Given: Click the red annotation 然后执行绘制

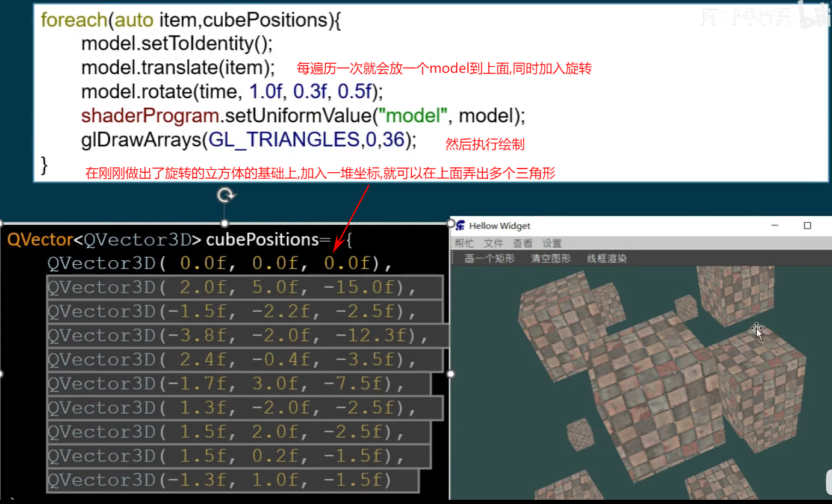Looking at the screenshot, I should click(485, 145).
